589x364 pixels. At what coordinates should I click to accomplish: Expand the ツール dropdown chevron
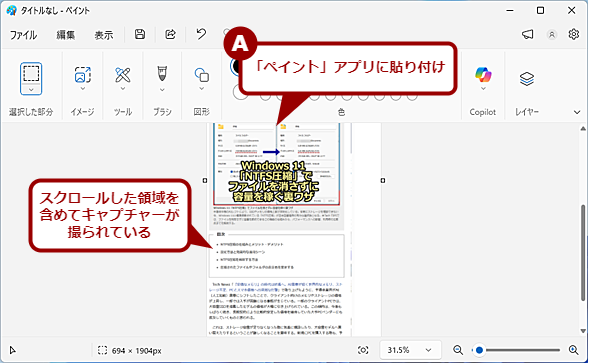pyautogui.click(x=123, y=89)
